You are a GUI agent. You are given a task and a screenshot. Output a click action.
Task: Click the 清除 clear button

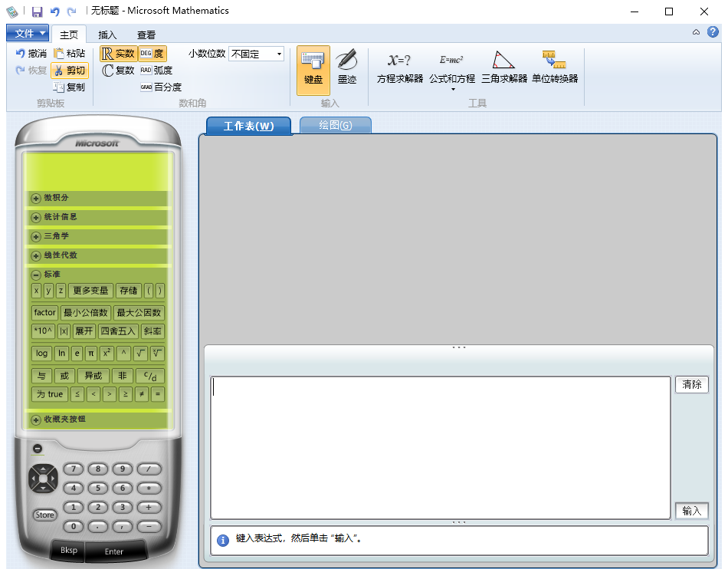tap(692, 385)
